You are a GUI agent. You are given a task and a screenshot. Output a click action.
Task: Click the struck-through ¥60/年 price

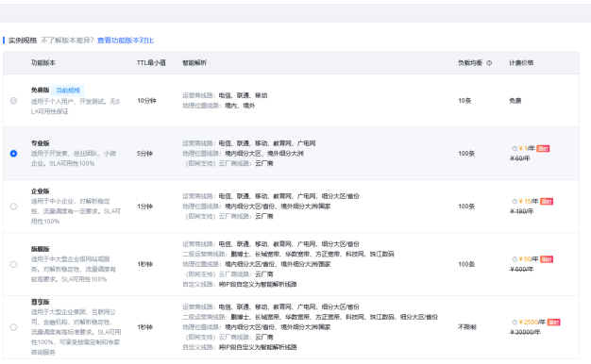pos(520,158)
